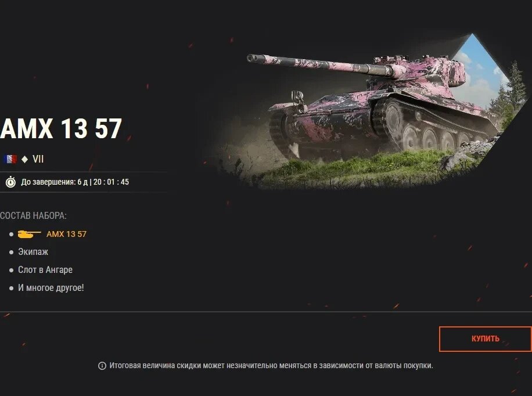532x396 pixels.
Task: Click the bullet beside И многое другое!
Action: point(11,288)
